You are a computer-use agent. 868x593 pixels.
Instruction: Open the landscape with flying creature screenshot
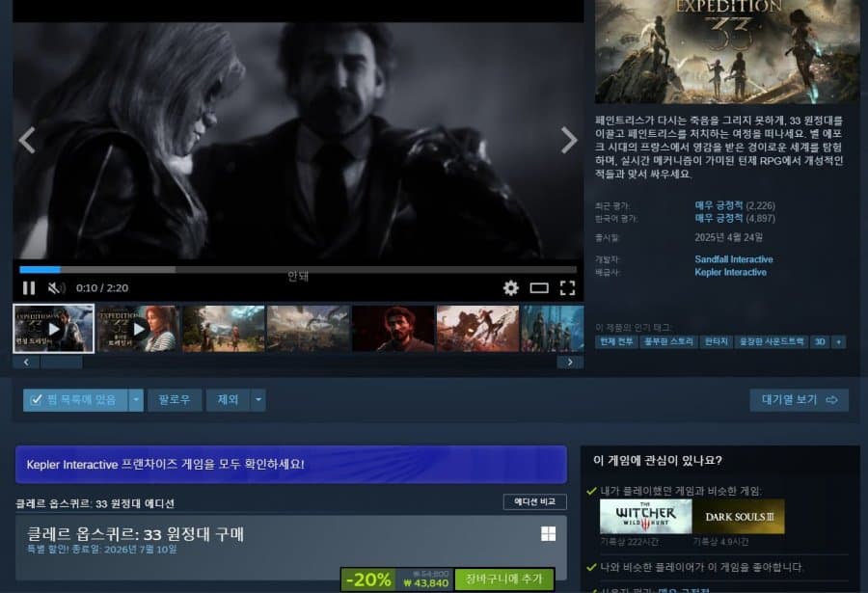point(309,329)
